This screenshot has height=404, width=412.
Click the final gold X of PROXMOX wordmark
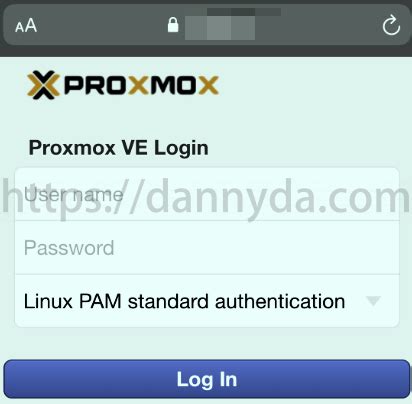coord(208,85)
